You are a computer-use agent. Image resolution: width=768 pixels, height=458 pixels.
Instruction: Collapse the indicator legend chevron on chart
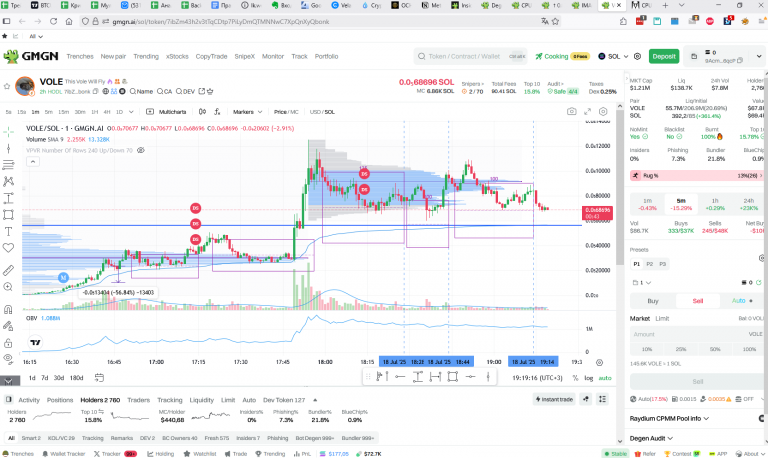(x=33, y=161)
